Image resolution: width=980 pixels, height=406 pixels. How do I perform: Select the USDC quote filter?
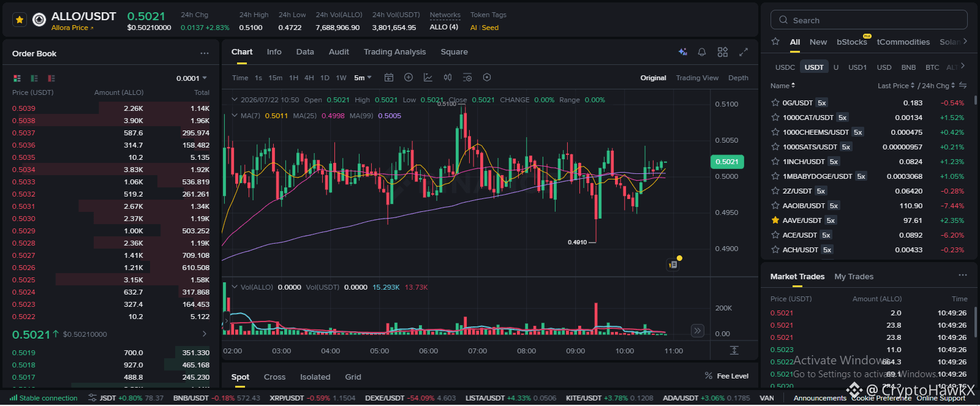[x=785, y=67]
